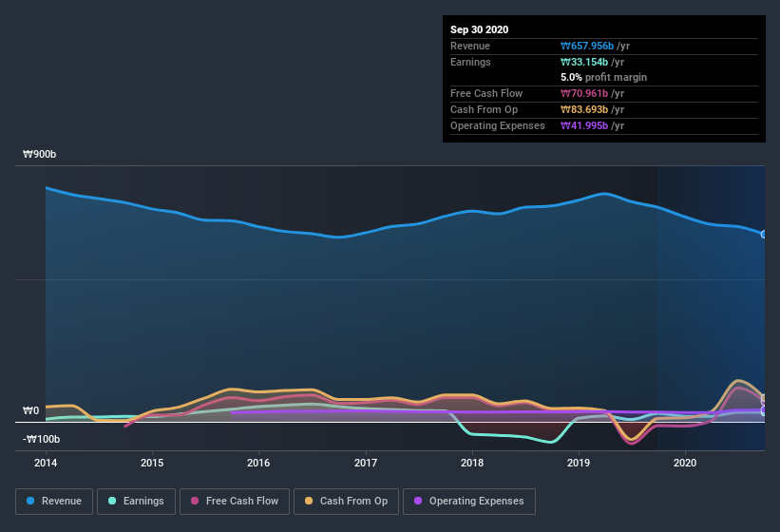The width and height of the screenshot is (780, 532).
Task: Jump to the 2020 axis label
Action: tap(685, 463)
